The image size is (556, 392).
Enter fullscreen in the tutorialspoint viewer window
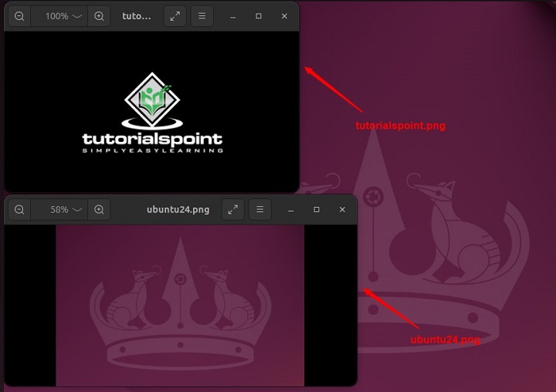point(175,16)
